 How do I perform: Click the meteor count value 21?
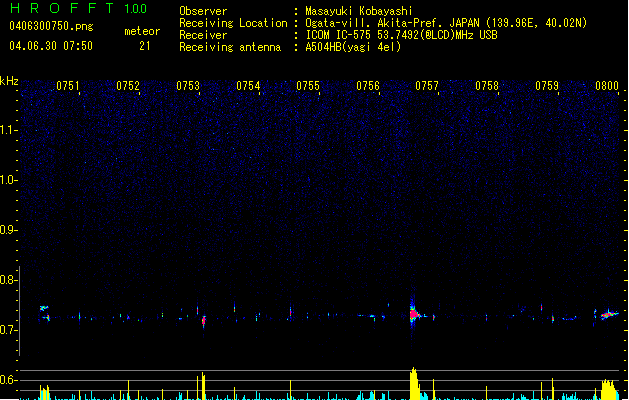click(x=145, y=46)
